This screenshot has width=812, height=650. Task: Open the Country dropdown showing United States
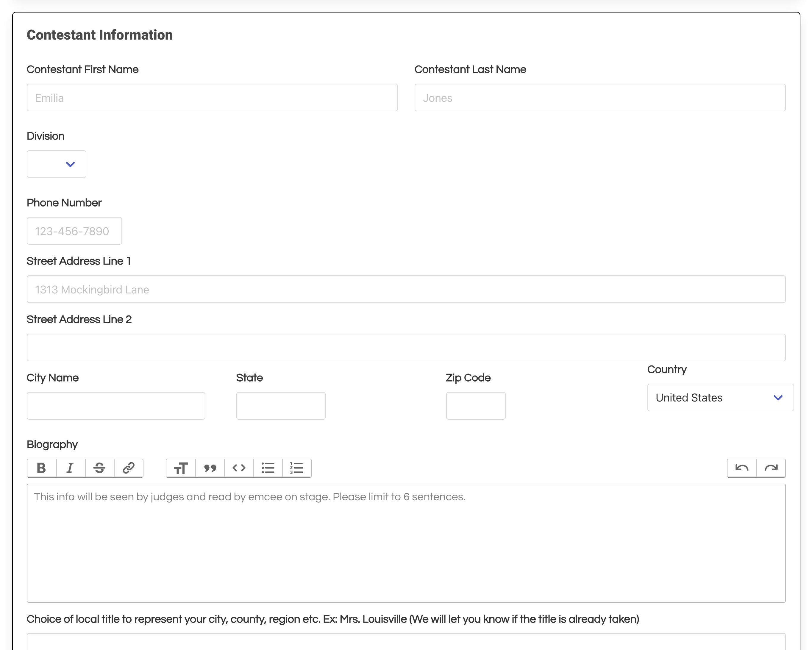click(720, 398)
